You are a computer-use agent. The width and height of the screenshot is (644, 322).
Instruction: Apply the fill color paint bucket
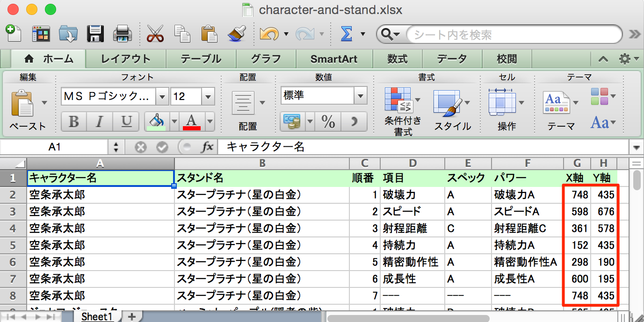[157, 122]
